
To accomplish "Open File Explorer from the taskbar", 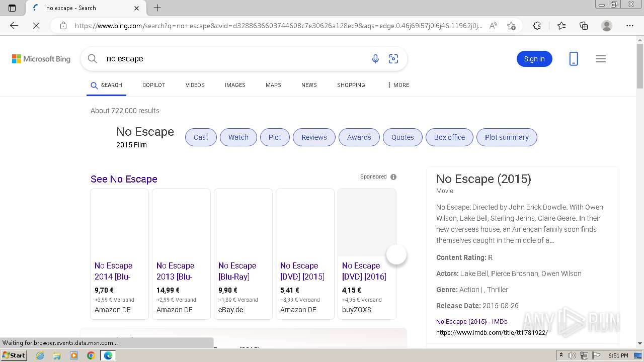I will (57, 355).
